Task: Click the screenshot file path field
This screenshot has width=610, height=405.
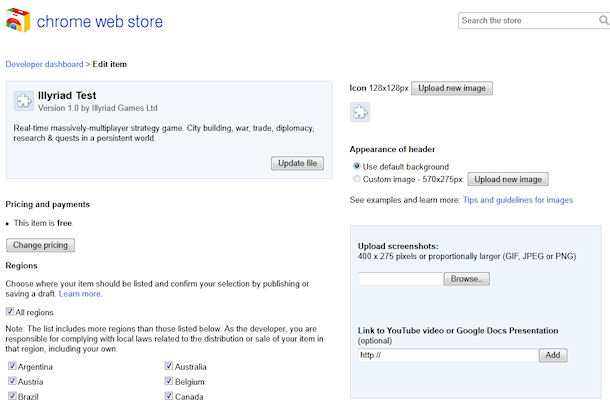Action: coord(401,279)
